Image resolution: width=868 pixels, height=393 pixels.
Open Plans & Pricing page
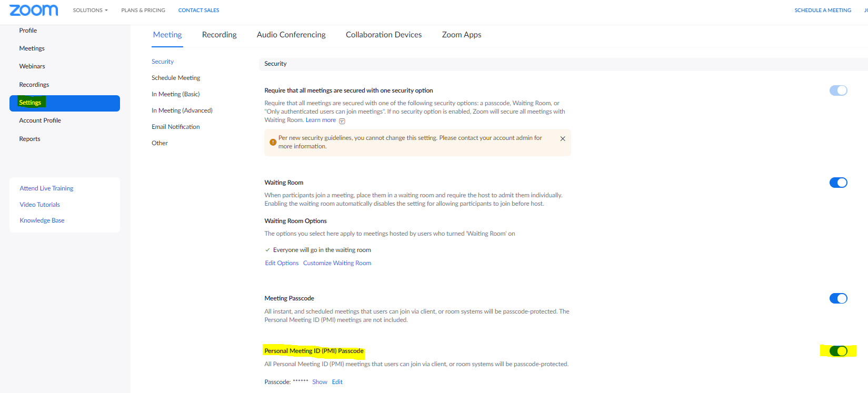[143, 10]
